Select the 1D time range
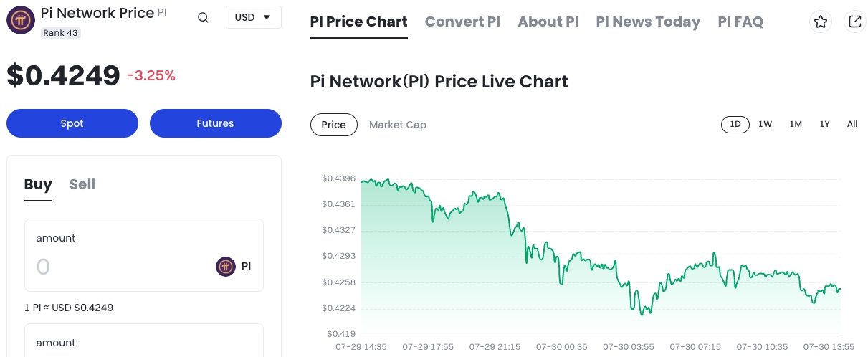The height and width of the screenshot is (357, 868). tap(735, 124)
